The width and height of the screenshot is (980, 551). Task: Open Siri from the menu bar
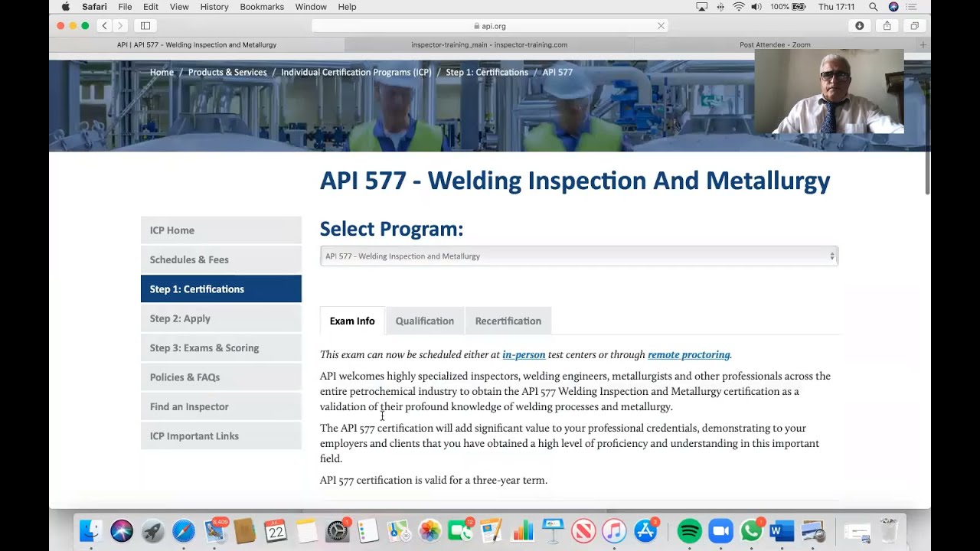coord(893,7)
